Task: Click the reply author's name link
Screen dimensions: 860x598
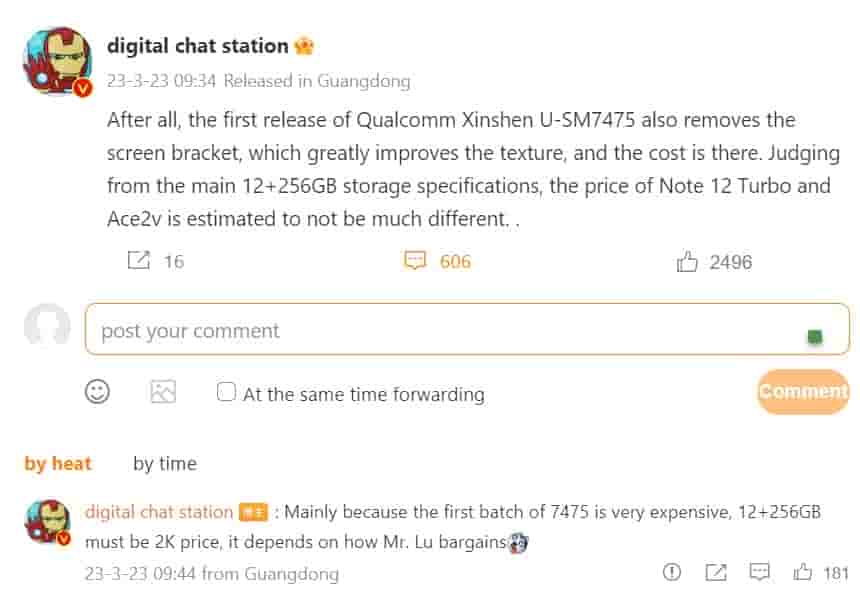Action: pyautogui.click(x=159, y=512)
